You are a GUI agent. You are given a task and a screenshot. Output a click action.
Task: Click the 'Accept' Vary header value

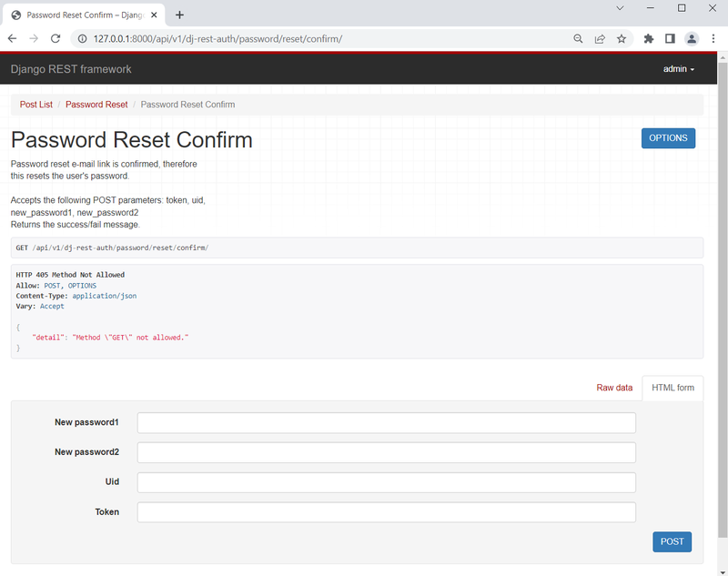coord(52,307)
